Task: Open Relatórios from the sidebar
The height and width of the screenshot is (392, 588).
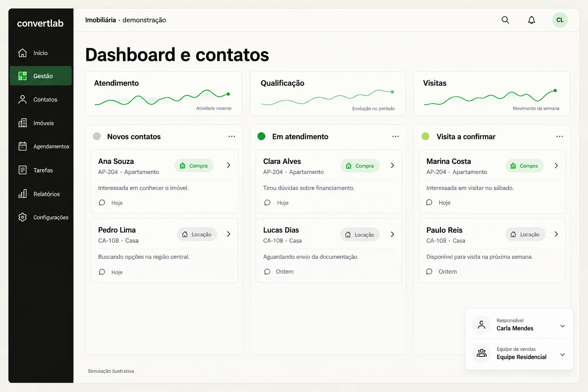Action: 41,194
